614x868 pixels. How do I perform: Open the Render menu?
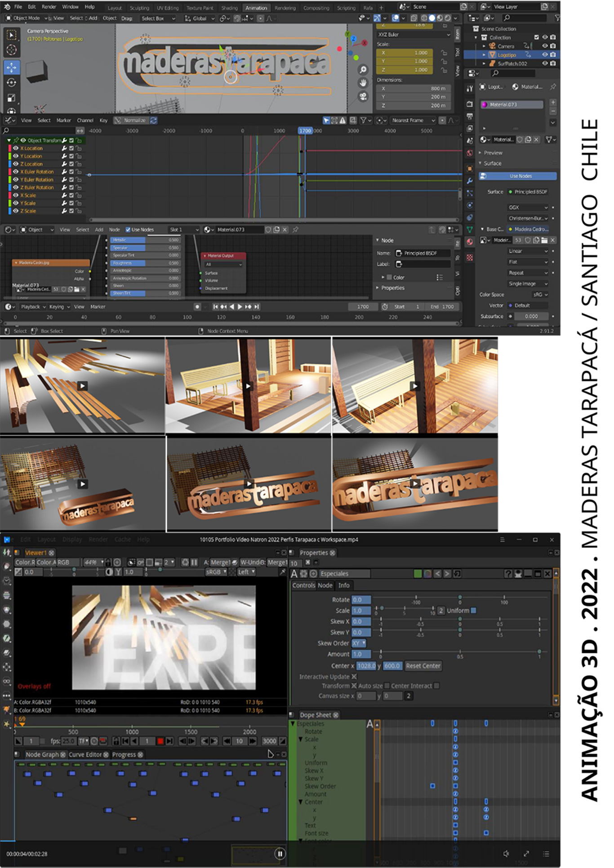coord(49,7)
